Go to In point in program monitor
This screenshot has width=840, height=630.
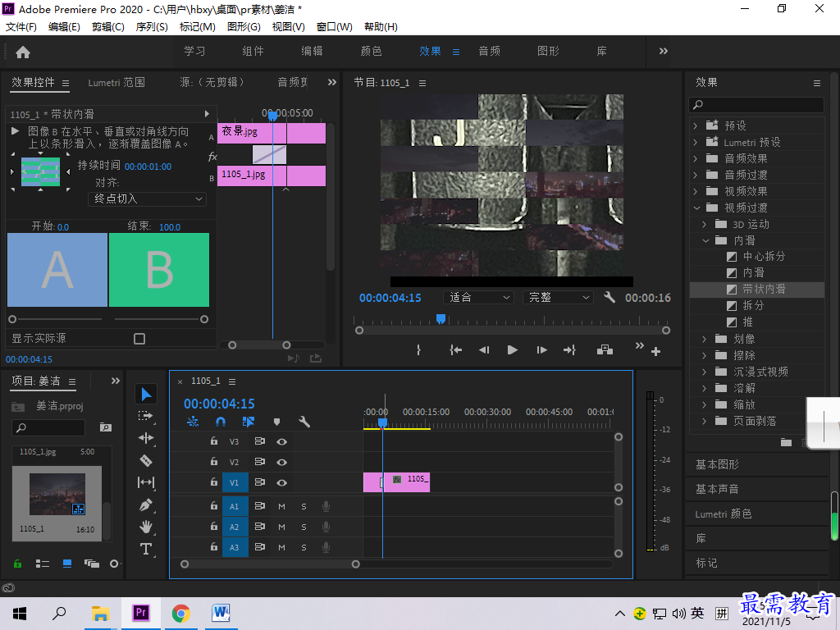(455, 350)
